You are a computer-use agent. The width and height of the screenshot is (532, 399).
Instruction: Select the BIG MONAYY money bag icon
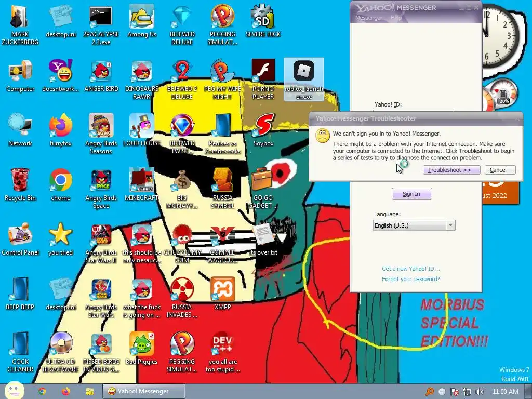click(x=182, y=189)
